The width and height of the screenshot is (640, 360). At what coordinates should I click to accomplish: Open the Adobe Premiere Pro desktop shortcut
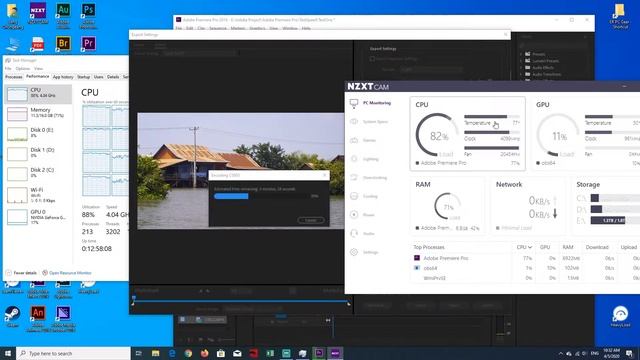coord(89,44)
